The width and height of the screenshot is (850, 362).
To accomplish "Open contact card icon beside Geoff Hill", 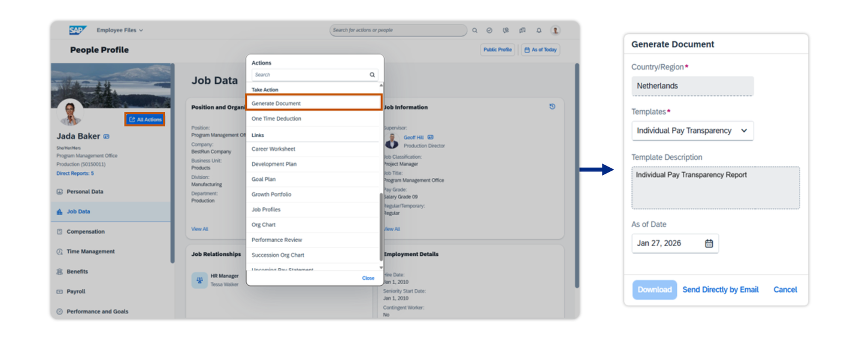I will [430, 137].
